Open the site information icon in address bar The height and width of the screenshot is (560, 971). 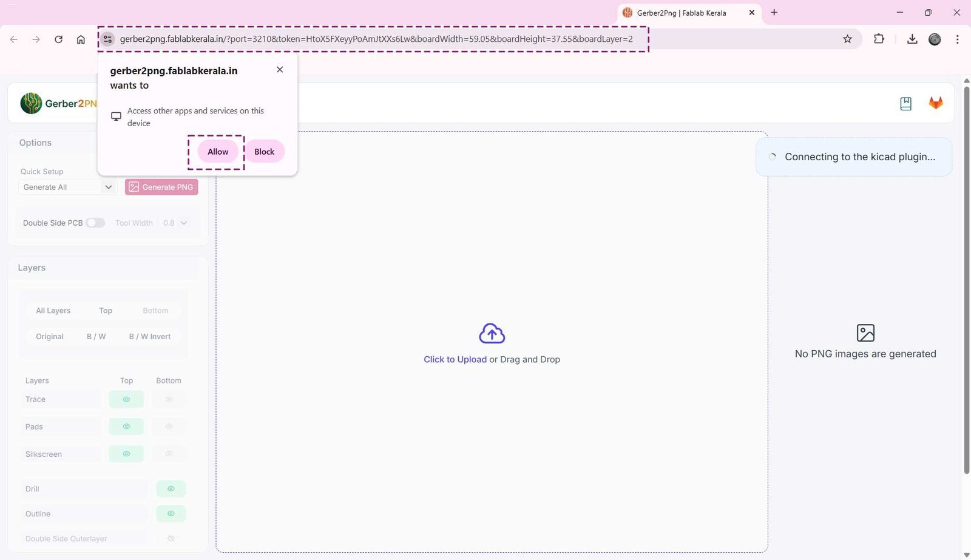point(107,39)
